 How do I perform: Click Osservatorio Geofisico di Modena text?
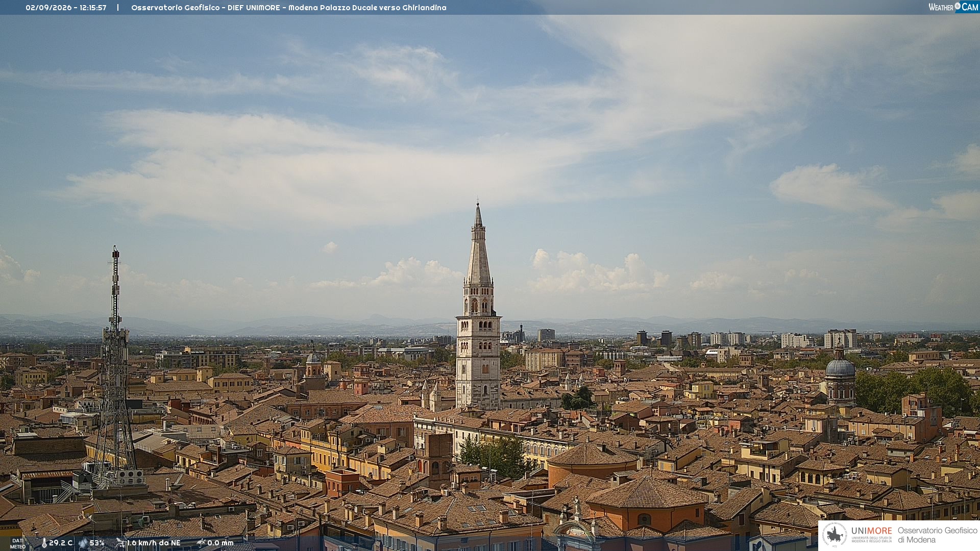click(938, 535)
